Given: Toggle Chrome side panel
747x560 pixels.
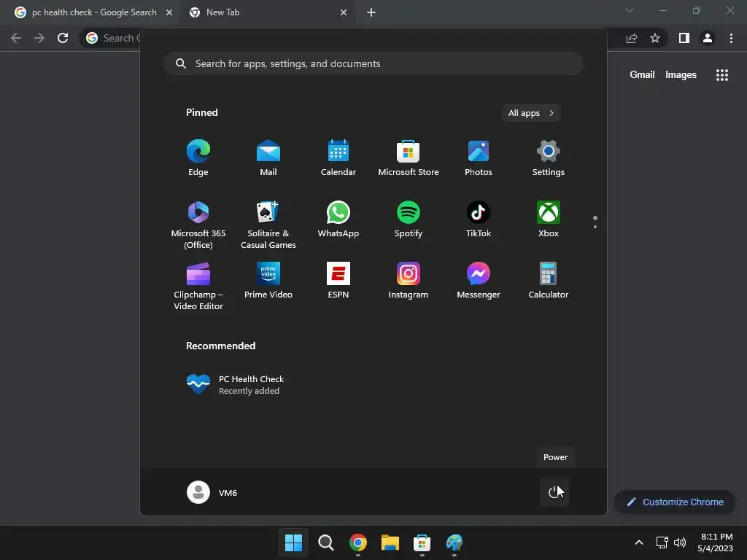Looking at the screenshot, I should pos(684,38).
